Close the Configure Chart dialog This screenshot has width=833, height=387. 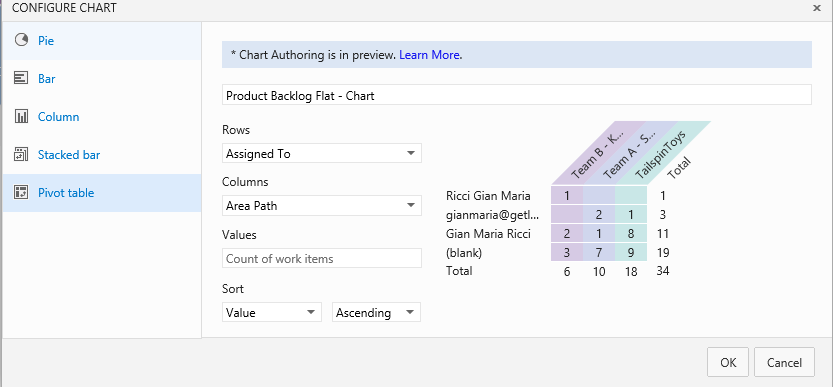[817, 8]
